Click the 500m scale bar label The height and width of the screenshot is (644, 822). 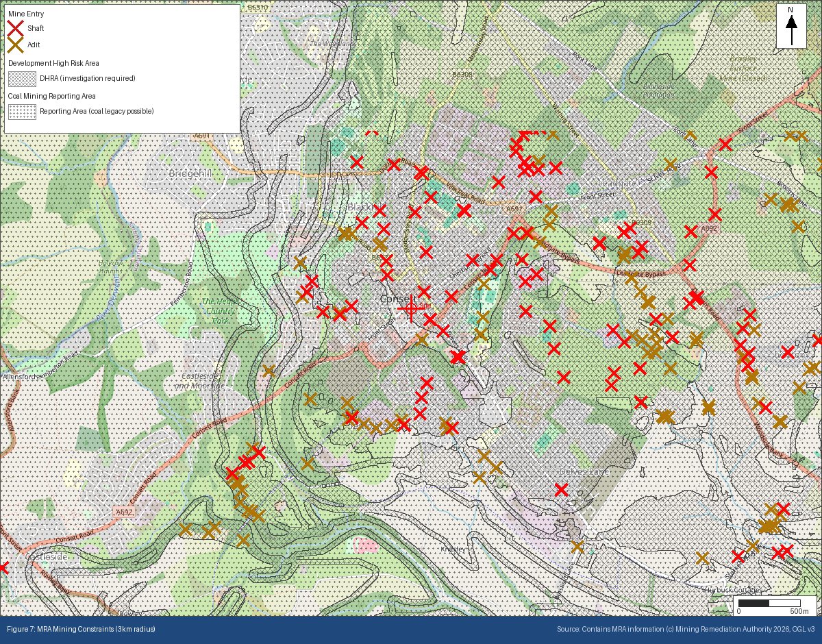[799, 611]
